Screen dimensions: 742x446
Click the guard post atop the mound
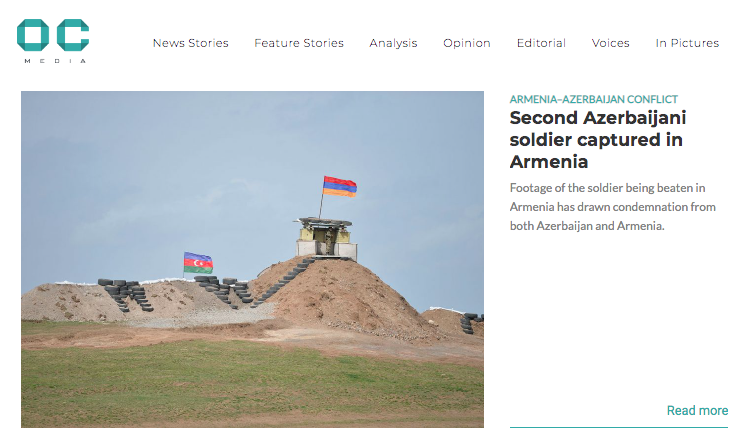coord(326,238)
